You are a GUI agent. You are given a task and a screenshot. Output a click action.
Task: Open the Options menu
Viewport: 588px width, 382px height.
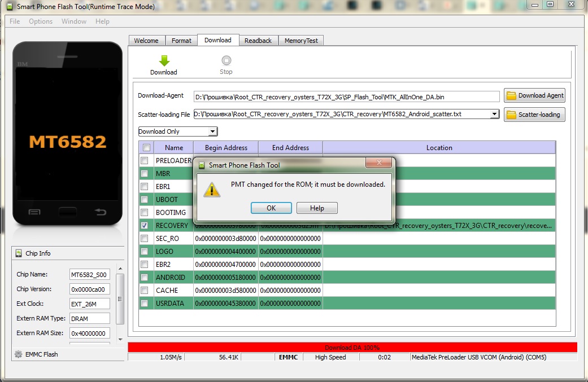[x=41, y=21]
